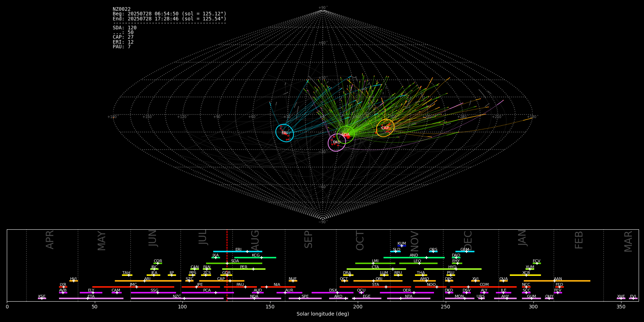Click the PER shower bar in the timeline
This screenshot has width=644, height=322.
pos(244,269)
